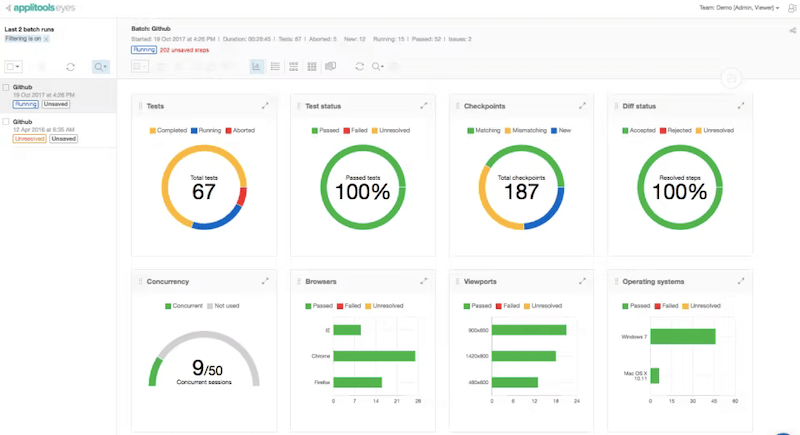The image size is (800, 435).
Task: Expand the Diff status widget
Action: (741, 106)
